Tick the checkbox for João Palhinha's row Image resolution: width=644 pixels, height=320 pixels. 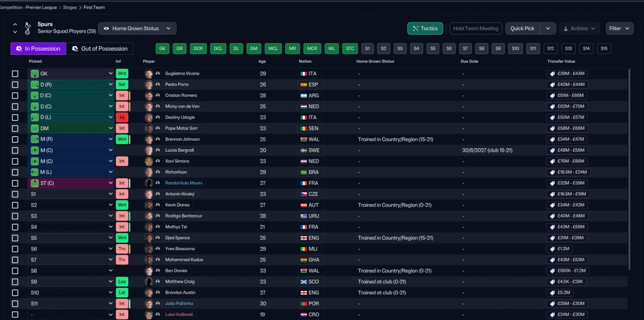(x=15, y=303)
